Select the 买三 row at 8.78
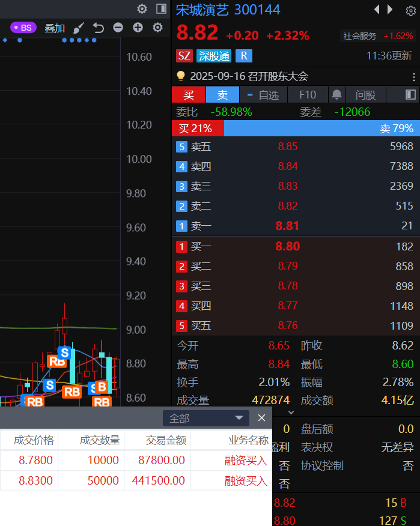420x526 pixels. click(296, 286)
